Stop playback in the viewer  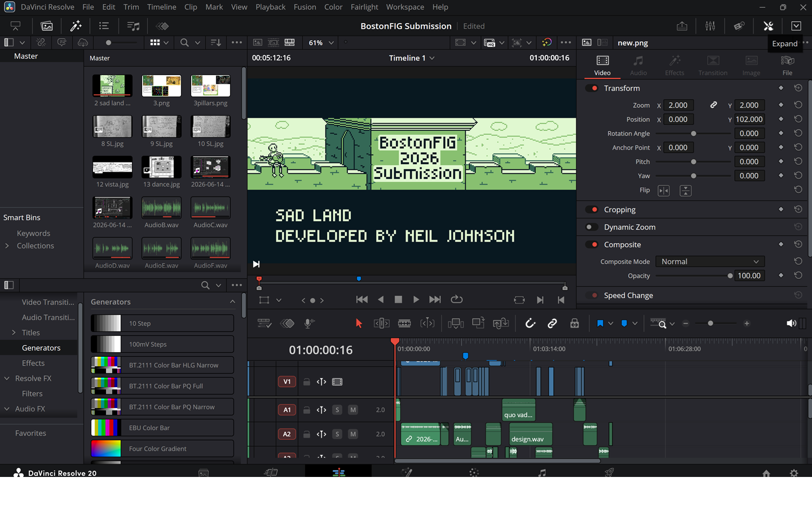pos(398,300)
